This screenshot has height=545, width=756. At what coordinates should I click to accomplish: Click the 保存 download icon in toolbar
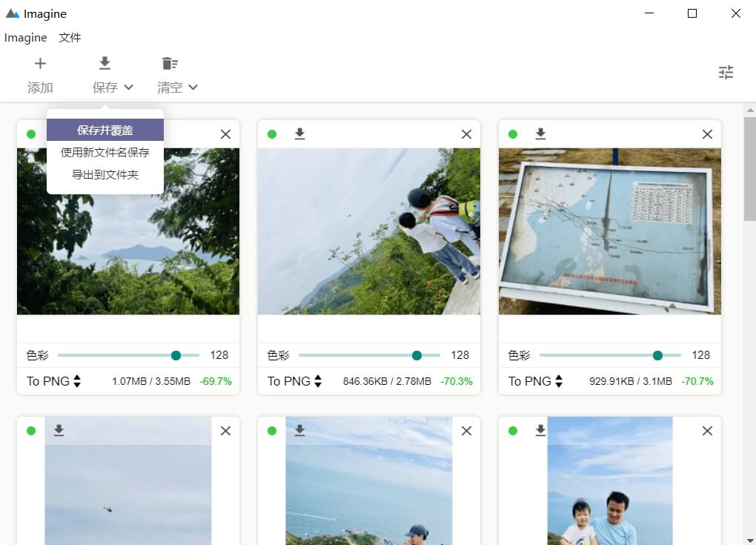click(x=105, y=63)
